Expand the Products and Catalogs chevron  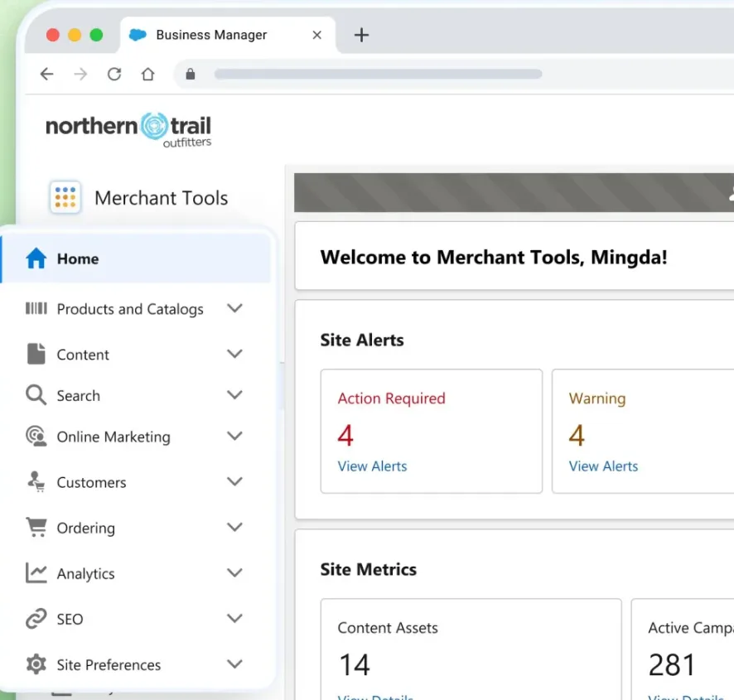click(235, 308)
